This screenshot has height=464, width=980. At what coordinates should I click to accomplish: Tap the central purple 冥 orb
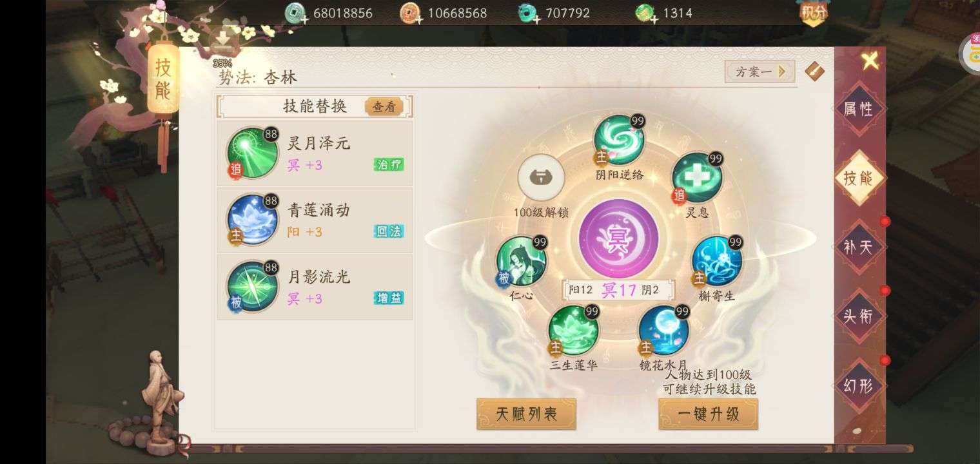tap(618, 239)
